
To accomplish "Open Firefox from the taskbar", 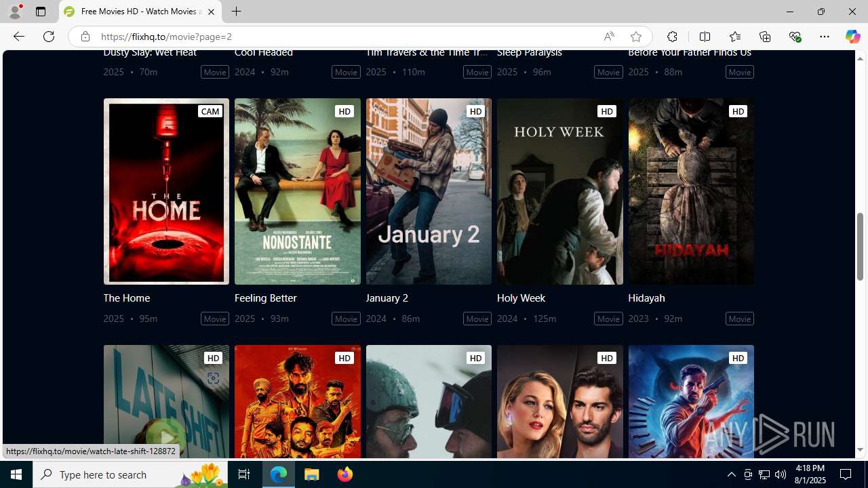I will pyautogui.click(x=345, y=474).
